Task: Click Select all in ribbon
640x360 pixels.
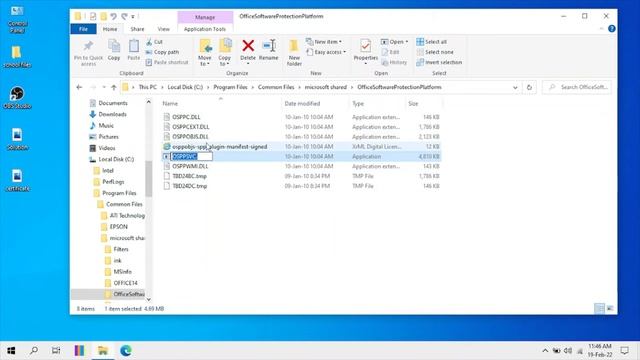Action: point(431,42)
